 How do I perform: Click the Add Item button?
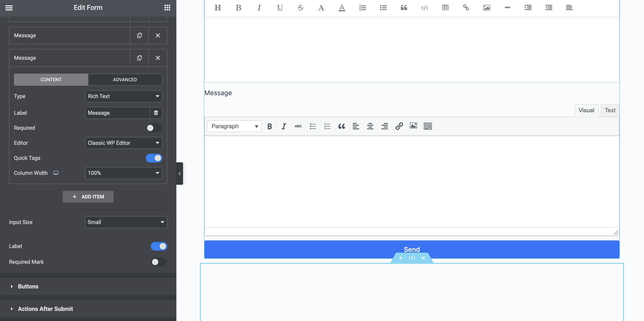coord(88,197)
